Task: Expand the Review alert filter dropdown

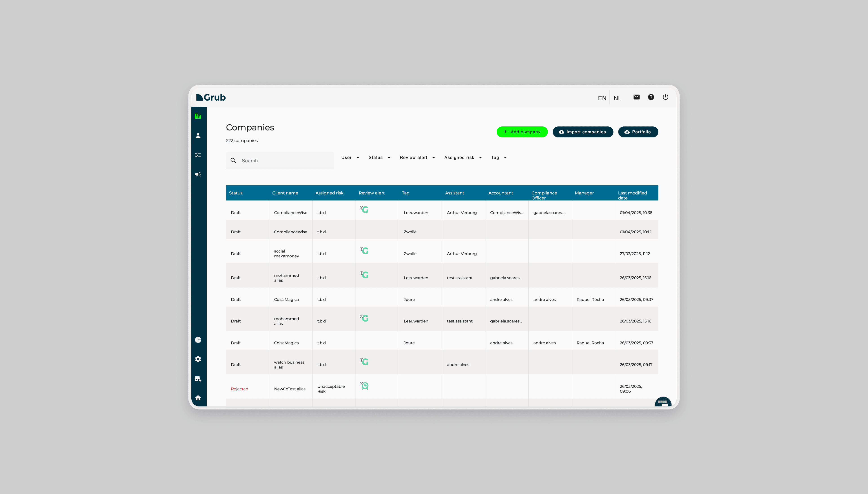Action: click(417, 157)
